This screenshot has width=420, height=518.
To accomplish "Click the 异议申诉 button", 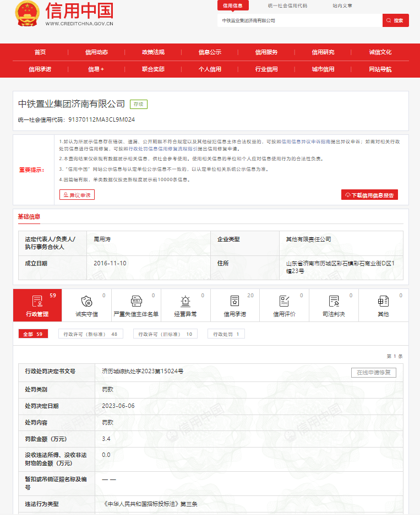I will coord(77,195).
